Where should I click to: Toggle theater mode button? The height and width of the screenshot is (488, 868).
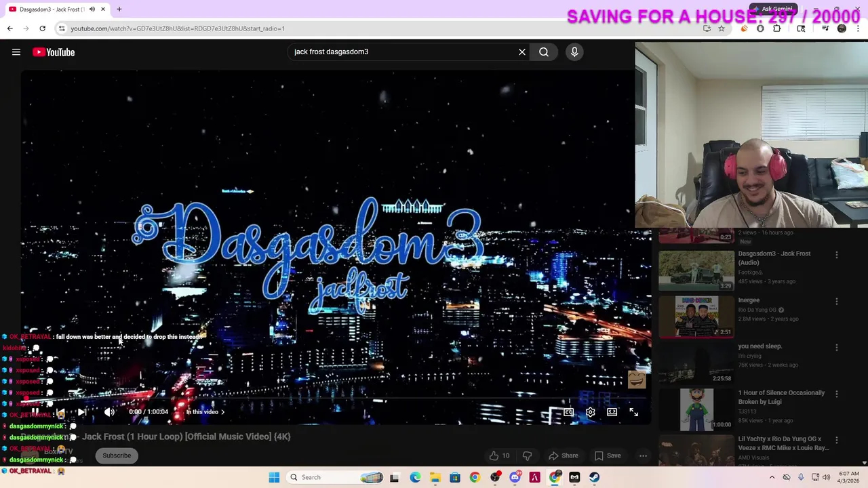pos(612,412)
